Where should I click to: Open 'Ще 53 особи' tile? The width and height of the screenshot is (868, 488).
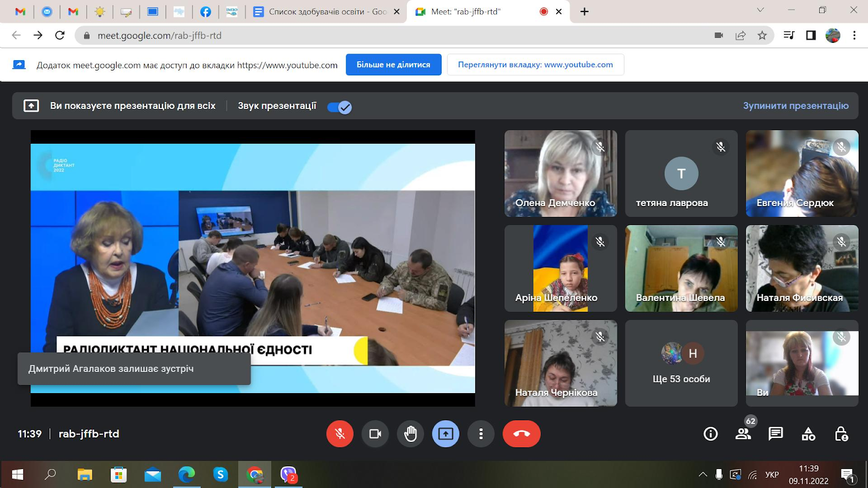click(x=681, y=363)
